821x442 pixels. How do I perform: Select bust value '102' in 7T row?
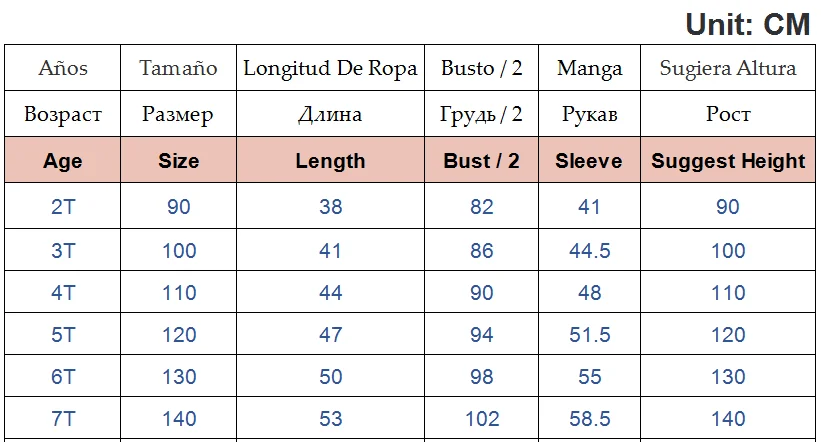click(x=482, y=420)
